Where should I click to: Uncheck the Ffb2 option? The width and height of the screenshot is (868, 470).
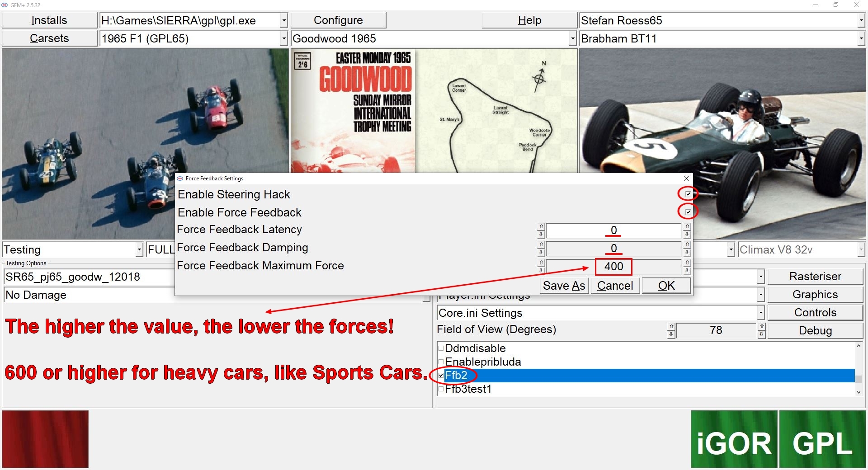pos(441,375)
